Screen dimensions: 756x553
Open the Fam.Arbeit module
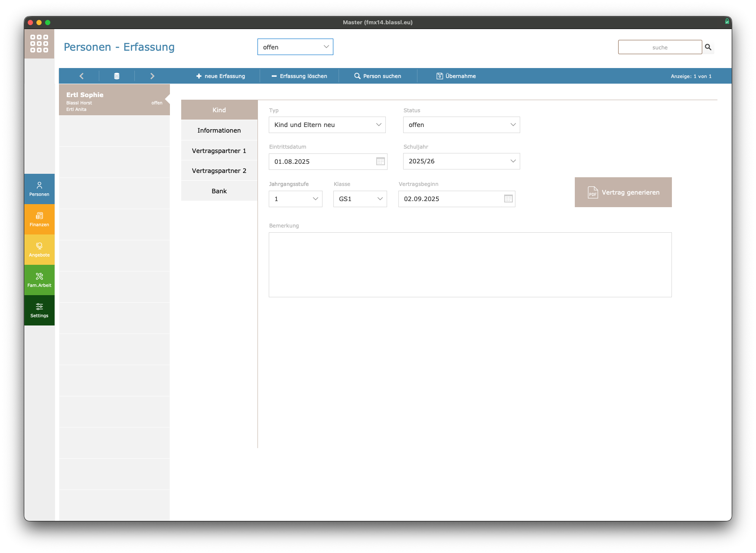tap(39, 280)
